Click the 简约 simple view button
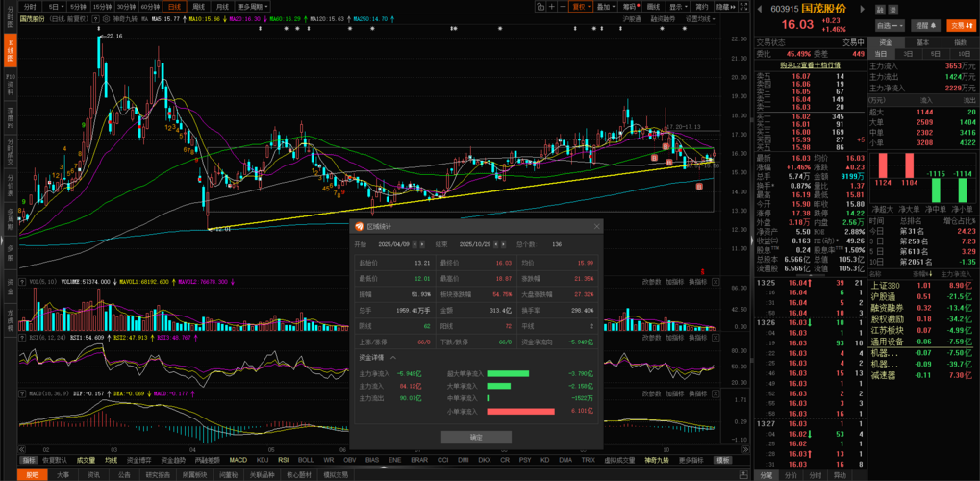Screen dimensions: 980x481 702,7
